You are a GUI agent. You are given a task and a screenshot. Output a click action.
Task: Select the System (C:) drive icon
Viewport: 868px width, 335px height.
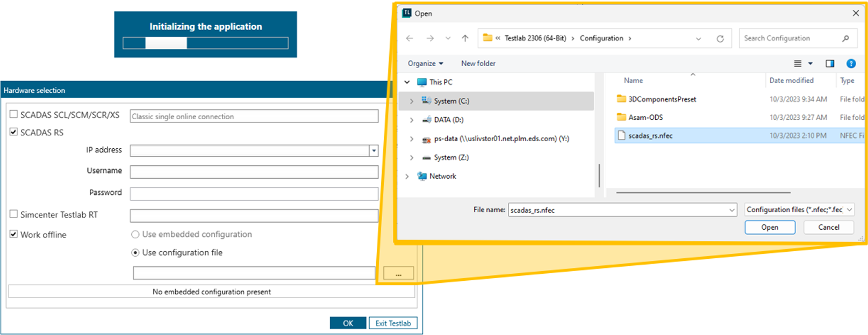pyautogui.click(x=427, y=100)
